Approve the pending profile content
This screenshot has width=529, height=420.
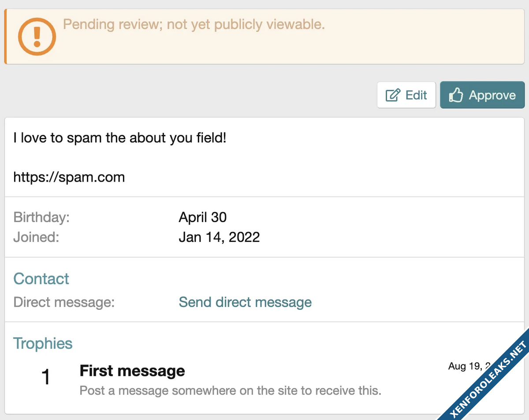(482, 95)
